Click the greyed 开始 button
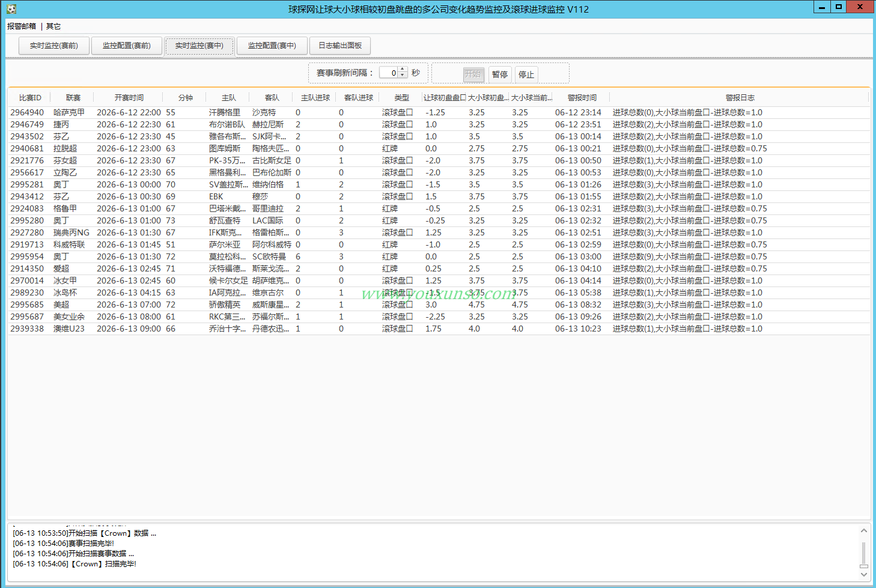The width and height of the screenshot is (876, 588). pyautogui.click(x=473, y=74)
